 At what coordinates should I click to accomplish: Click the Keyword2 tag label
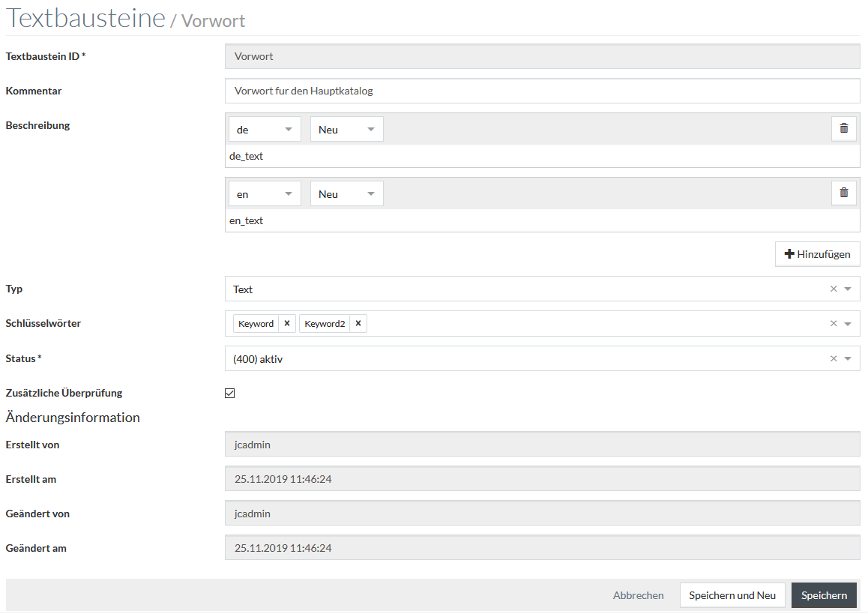(x=325, y=324)
